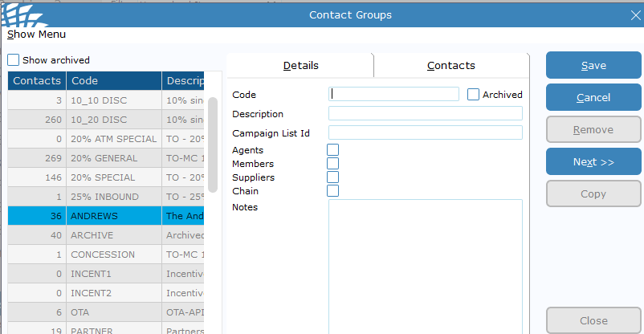Sort the list by Code column header

coord(112,80)
